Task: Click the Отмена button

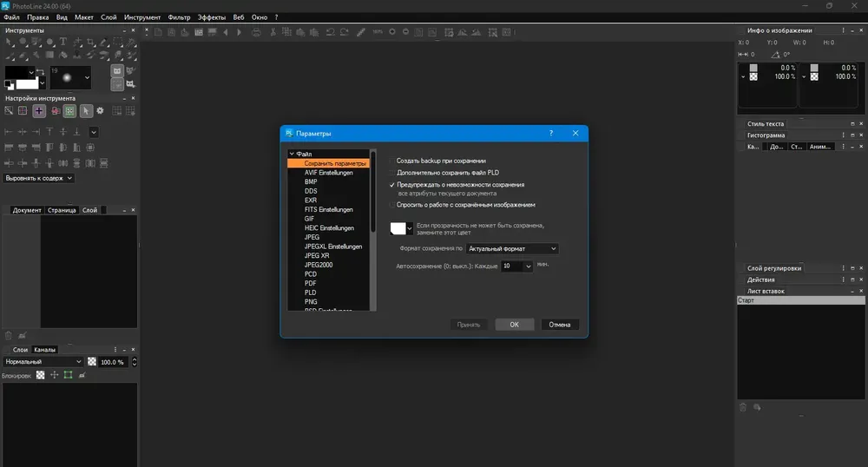Action: tap(560, 325)
